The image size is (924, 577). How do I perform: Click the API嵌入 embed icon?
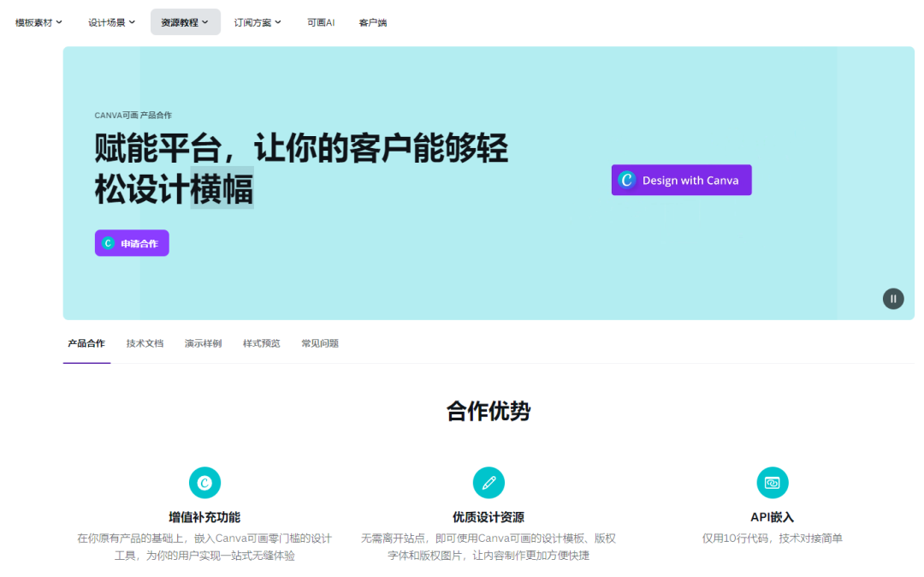pos(772,483)
